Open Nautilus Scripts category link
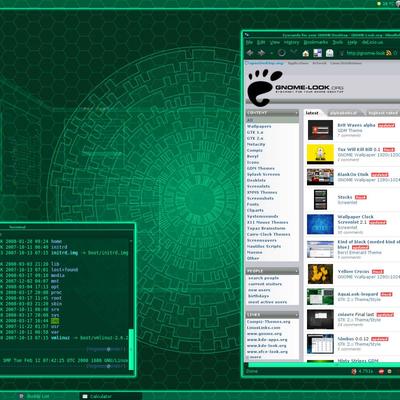This screenshot has width=400, height=400. click(264, 246)
